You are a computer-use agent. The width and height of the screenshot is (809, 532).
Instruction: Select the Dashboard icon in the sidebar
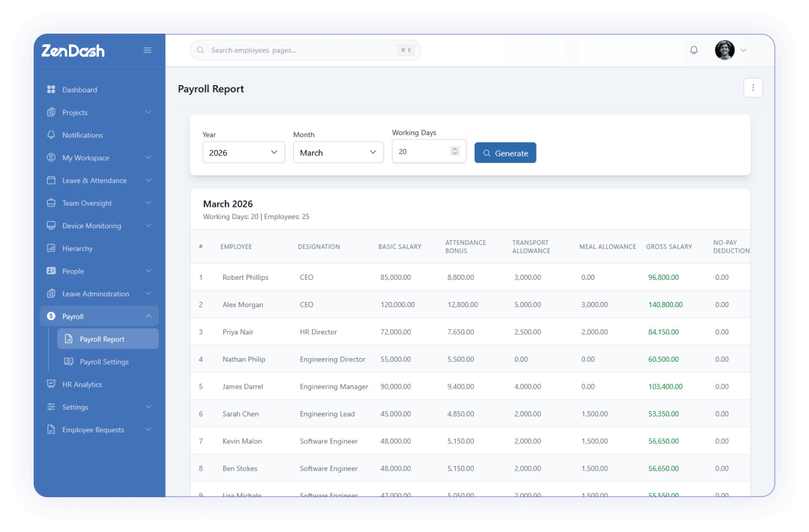click(51, 89)
